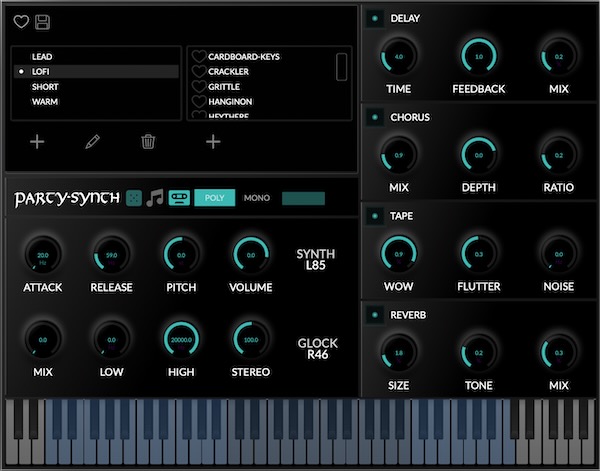Click the reverb MIX knob

coord(559,353)
